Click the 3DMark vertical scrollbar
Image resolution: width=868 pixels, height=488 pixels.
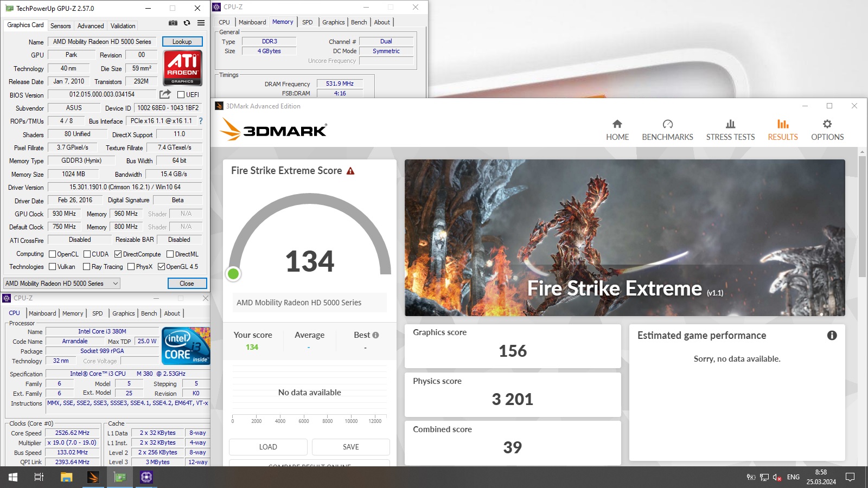(x=862, y=217)
